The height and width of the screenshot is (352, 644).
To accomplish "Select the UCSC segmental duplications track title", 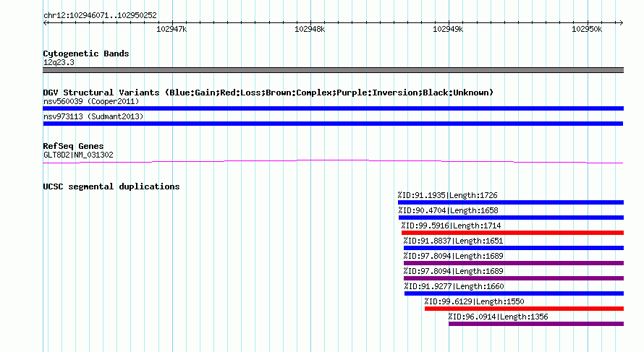I will pyautogui.click(x=111, y=186).
